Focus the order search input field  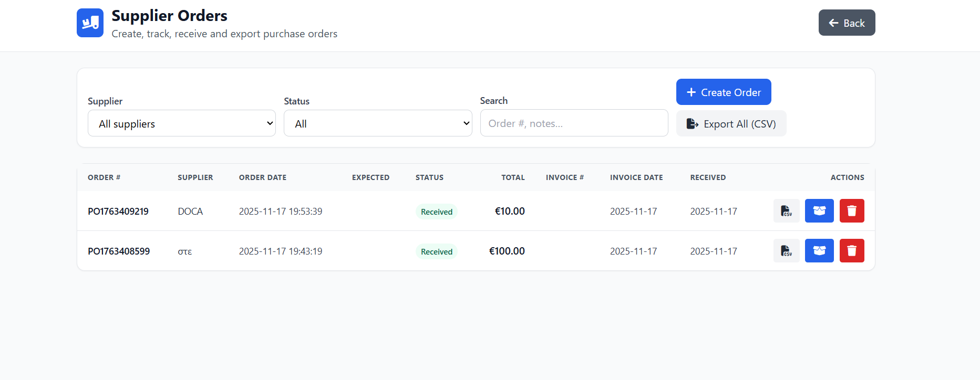tap(574, 123)
